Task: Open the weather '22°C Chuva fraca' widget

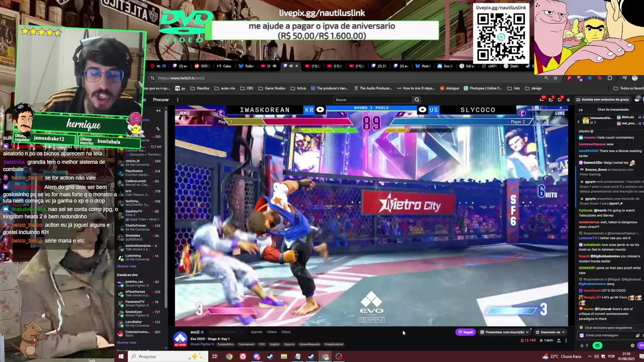Action: point(562,356)
